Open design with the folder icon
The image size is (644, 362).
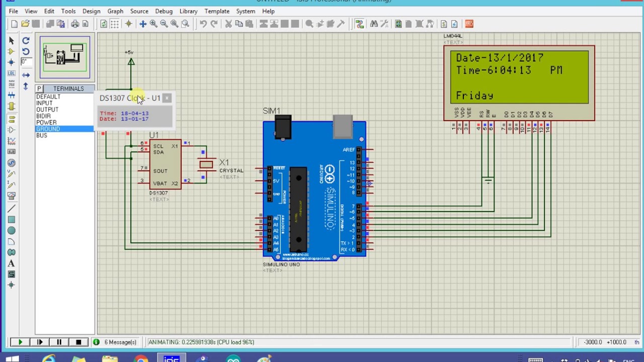pyautogui.click(x=25, y=24)
